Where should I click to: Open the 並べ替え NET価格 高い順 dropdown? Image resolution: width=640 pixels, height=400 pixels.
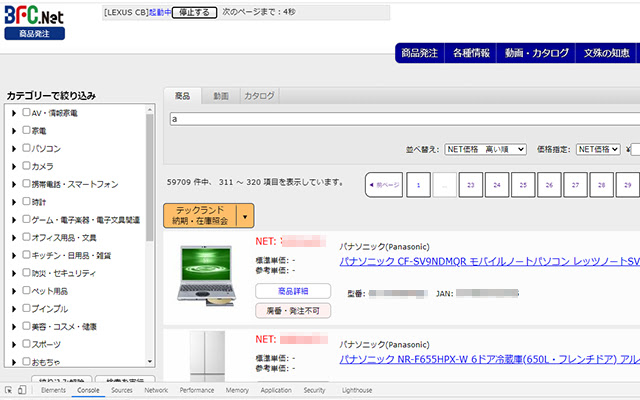485,149
